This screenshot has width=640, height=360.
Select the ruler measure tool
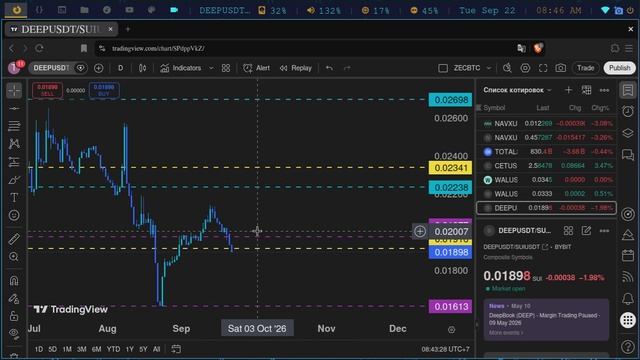14,239
